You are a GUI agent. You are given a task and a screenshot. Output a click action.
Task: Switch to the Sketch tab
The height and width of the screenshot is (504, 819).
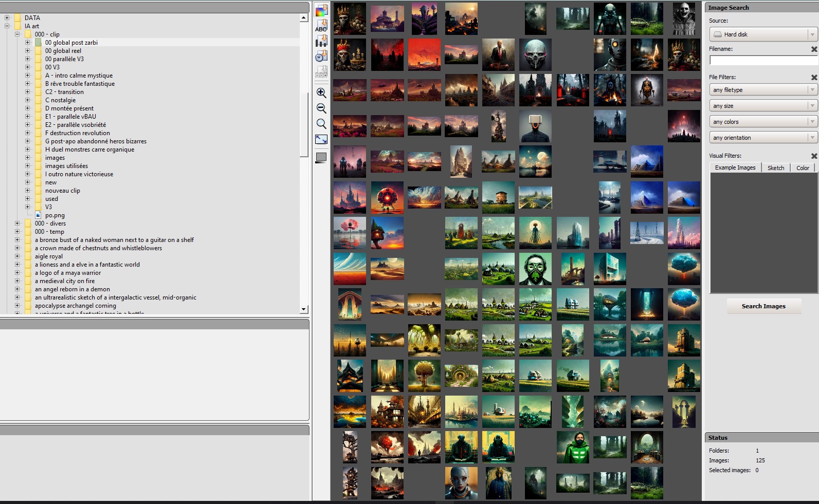[x=775, y=168]
